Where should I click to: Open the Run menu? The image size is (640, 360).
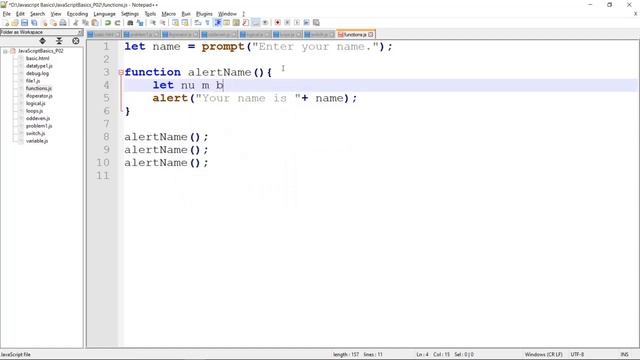click(x=186, y=14)
